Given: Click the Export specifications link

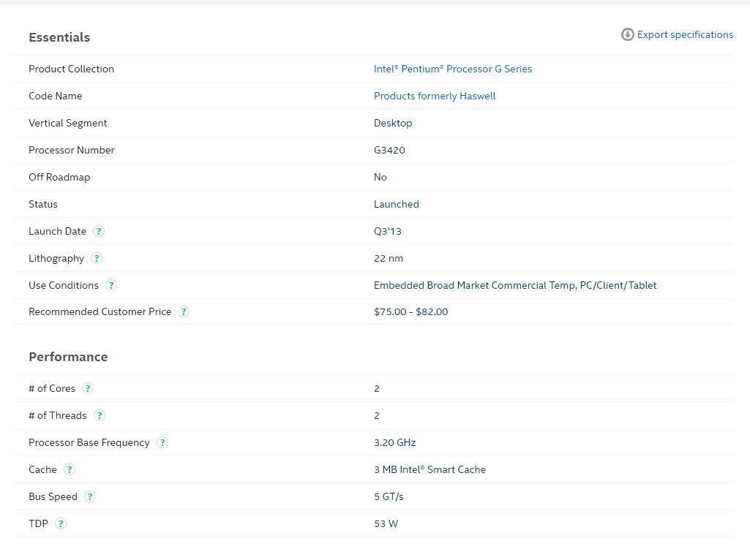Looking at the screenshot, I should [685, 35].
